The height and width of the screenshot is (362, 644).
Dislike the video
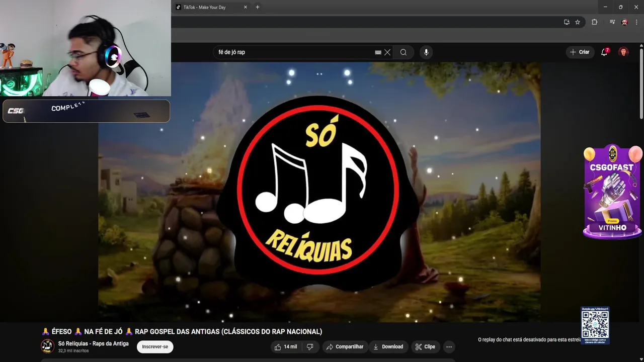coord(310,347)
